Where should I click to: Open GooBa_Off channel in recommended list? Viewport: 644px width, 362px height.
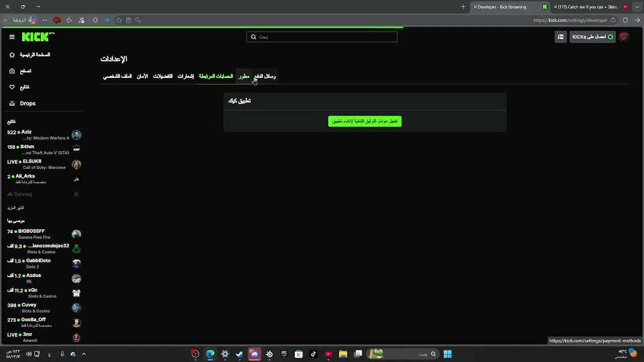click(44, 322)
